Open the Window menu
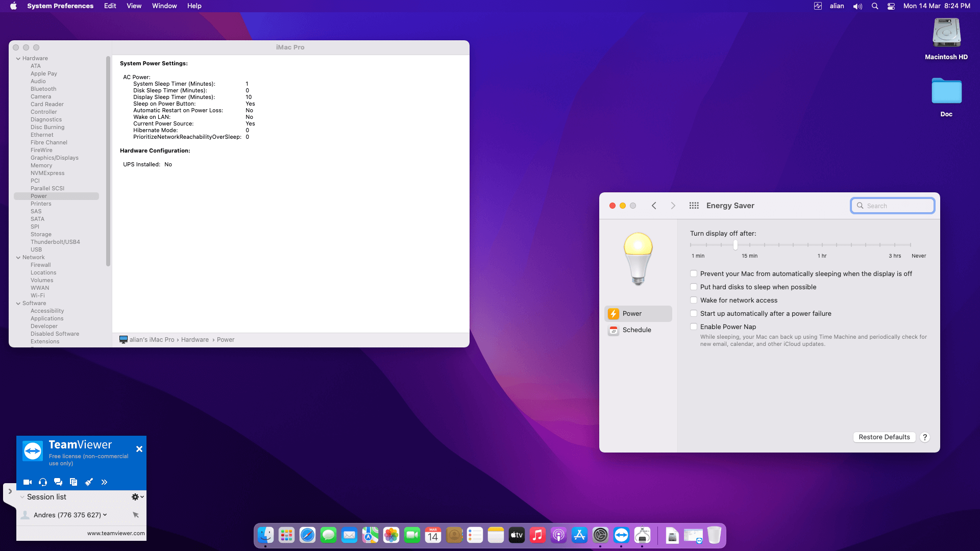 point(164,6)
